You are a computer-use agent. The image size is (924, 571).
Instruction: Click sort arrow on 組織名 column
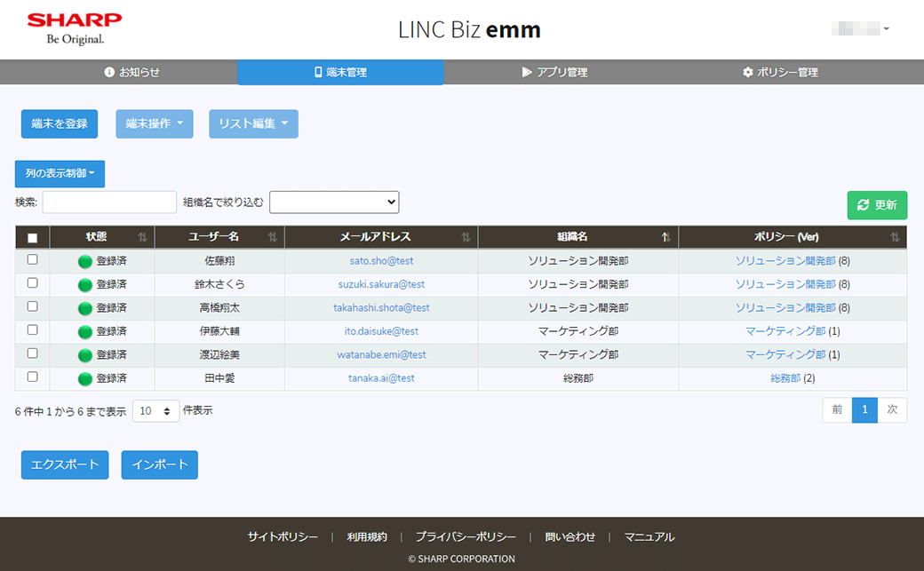pyautogui.click(x=665, y=237)
